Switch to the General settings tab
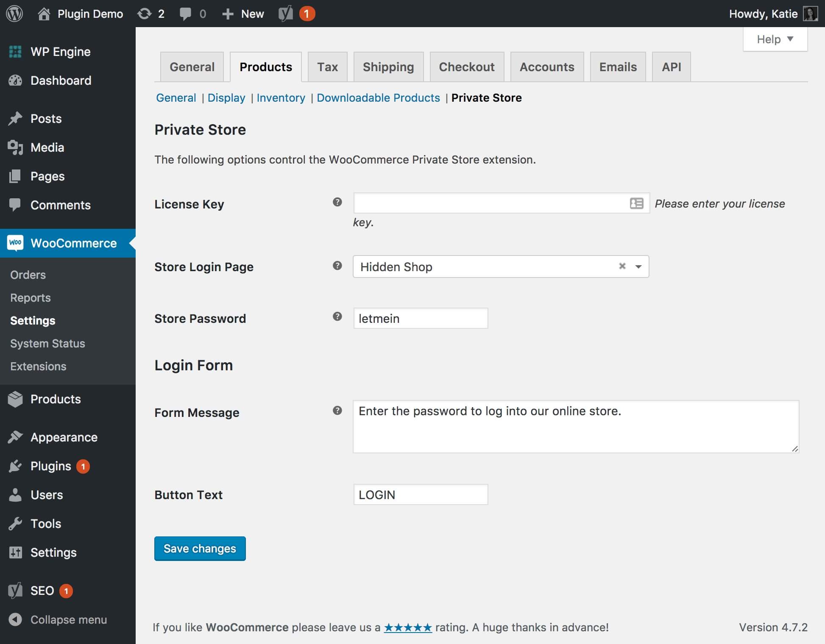The width and height of the screenshot is (825, 644). tap(192, 67)
